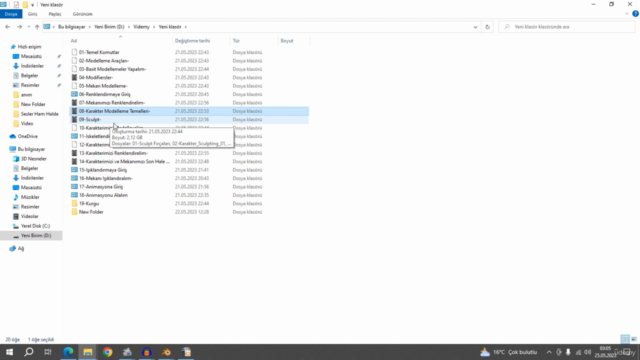
Task: Open Masaüstü under quick access
Action: (31, 56)
